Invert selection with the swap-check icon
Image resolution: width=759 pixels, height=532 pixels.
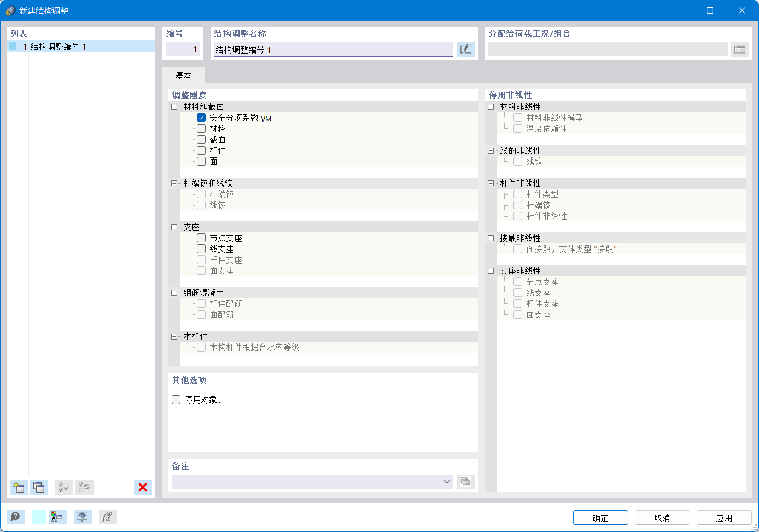click(84, 487)
